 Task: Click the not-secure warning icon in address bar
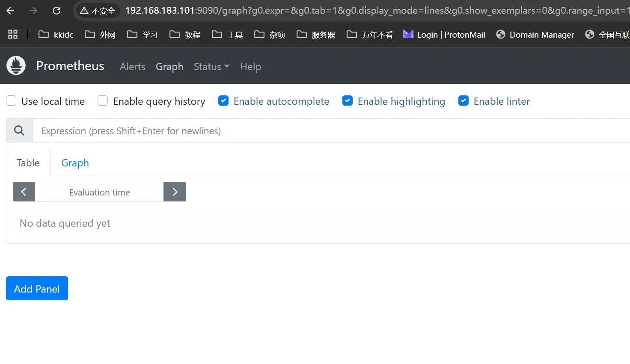84,11
